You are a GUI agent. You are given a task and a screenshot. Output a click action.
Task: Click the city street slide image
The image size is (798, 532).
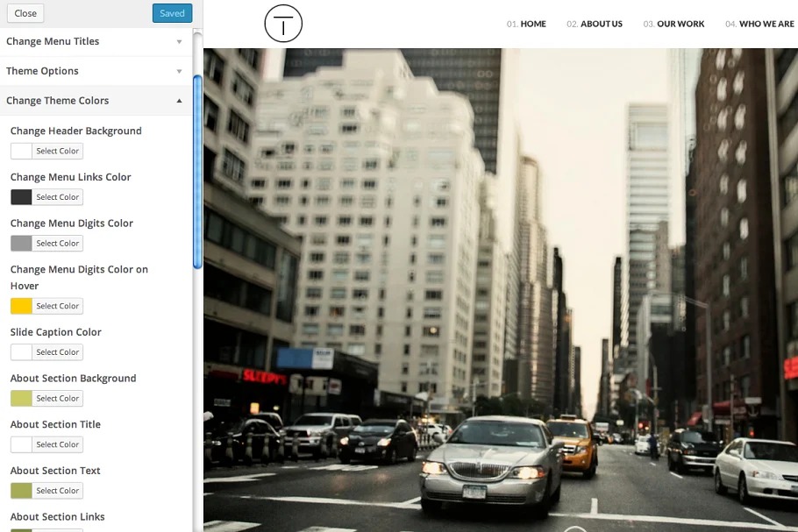(x=500, y=289)
